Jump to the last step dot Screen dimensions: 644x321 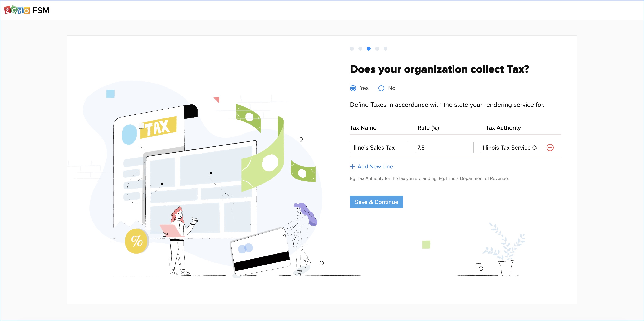pyautogui.click(x=386, y=48)
